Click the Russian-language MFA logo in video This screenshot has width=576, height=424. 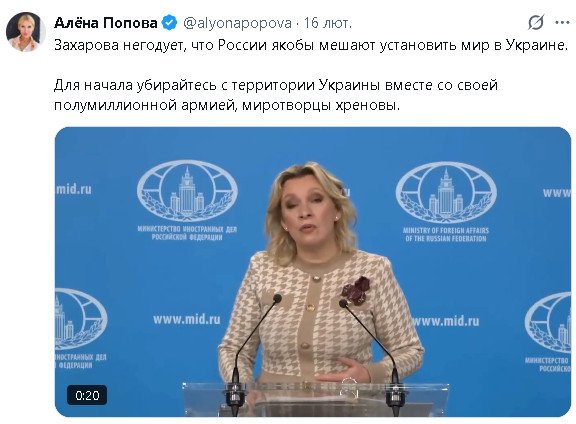(x=187, y=200)
